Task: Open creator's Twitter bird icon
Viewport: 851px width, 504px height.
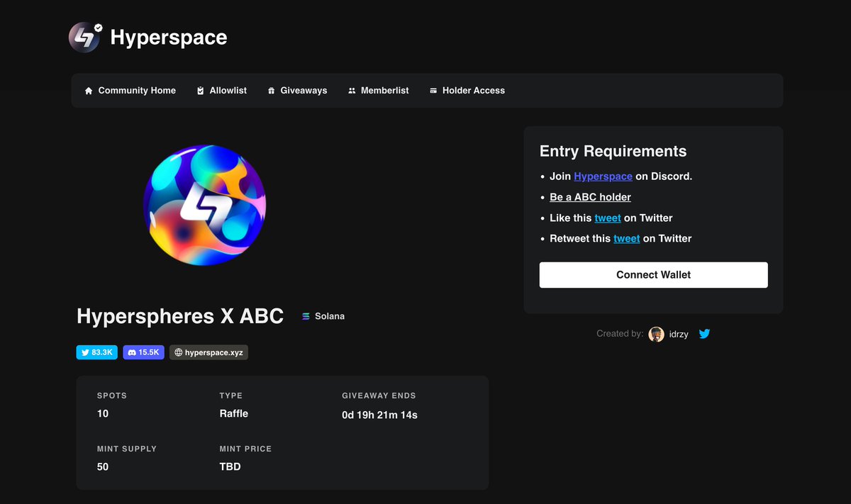Action: 704,333
